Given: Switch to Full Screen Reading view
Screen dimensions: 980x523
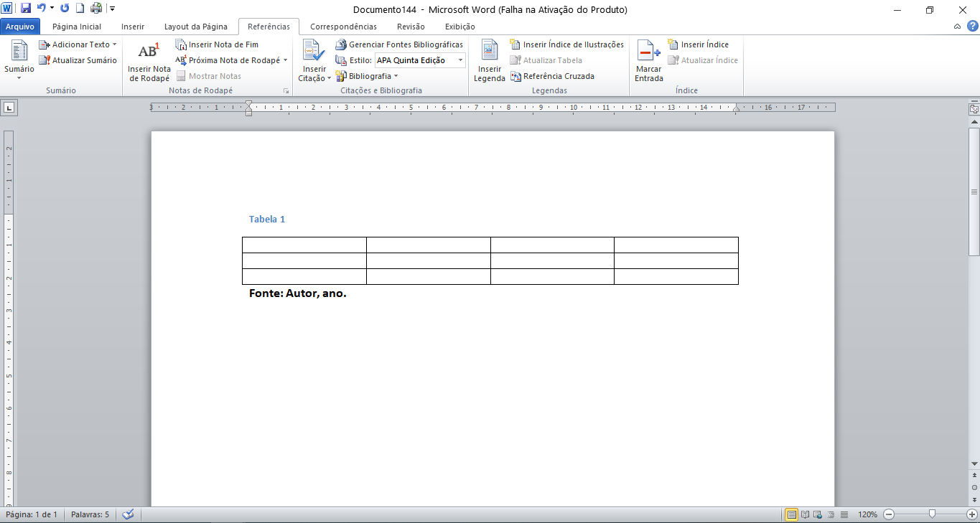Looking at the screenshot, I should click(x=806, y=514).
